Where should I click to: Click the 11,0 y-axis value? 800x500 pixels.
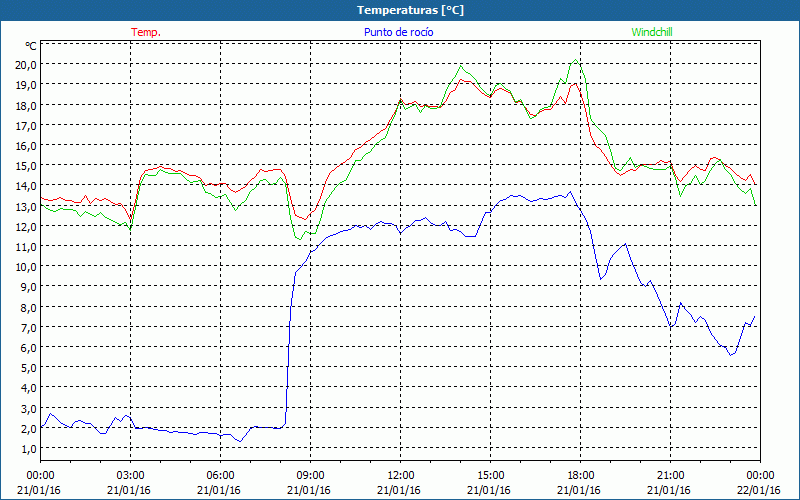click(26, 246)
